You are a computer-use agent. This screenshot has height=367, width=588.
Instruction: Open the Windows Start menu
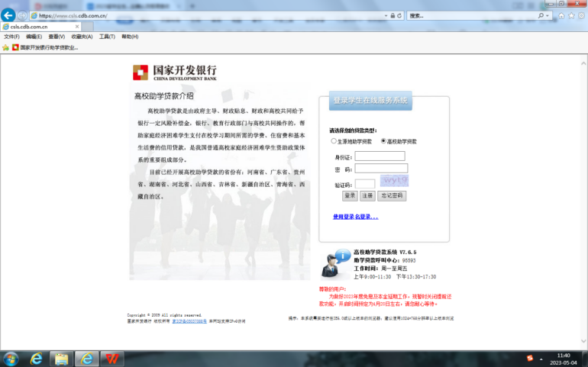11,359
